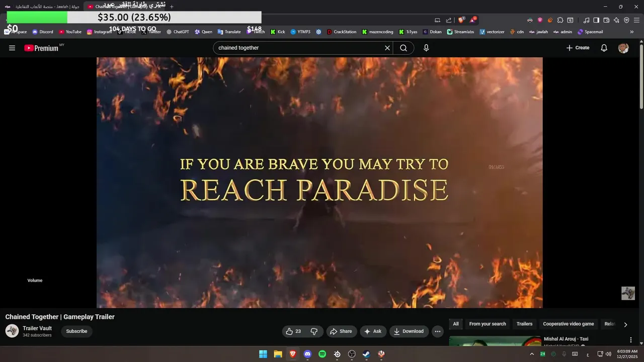The width and height of the screenshot is (644, 362).
Task: Open the Kick bookmark
Action: tap(278, 32)
